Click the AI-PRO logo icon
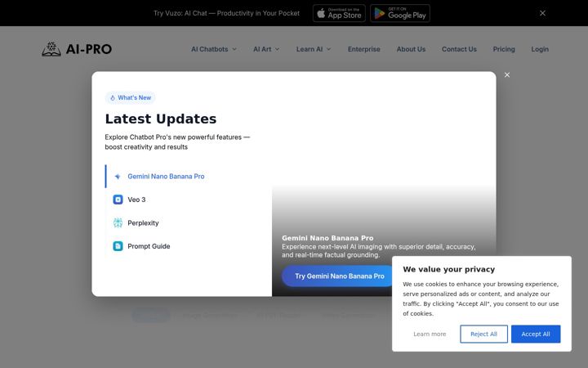The height and width of the screenshot is (368, 588). click(51, 49)
